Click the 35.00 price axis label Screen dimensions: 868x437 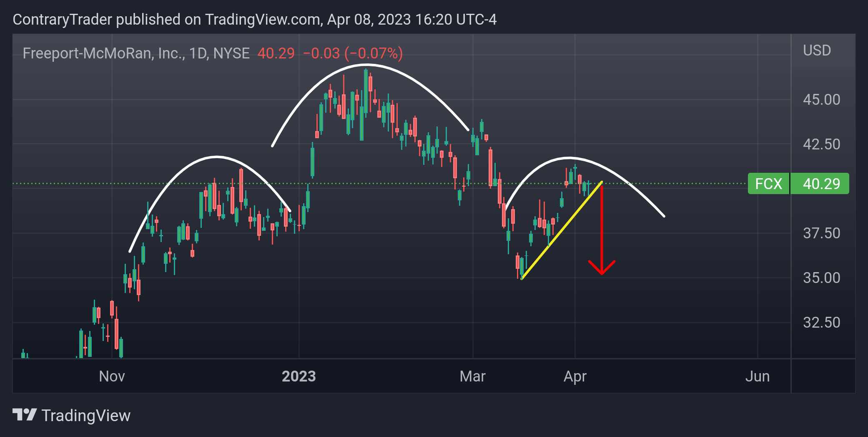pos(821,278)
